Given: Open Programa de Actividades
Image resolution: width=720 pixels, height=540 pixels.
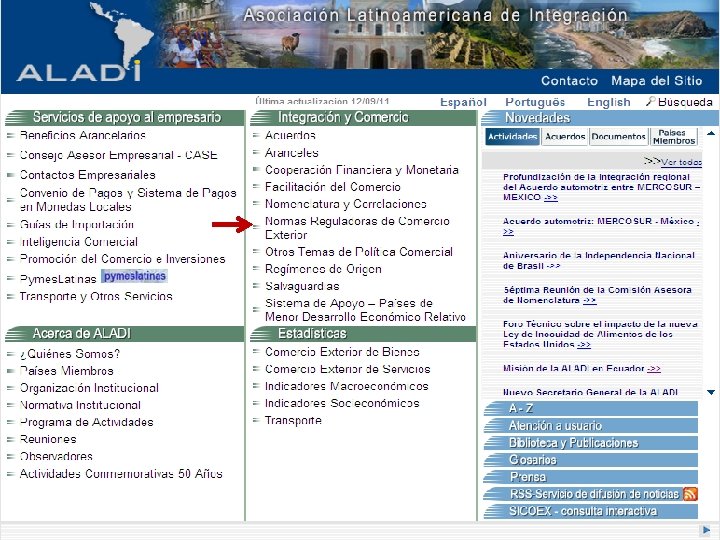Looking at the screenshot, I should pyautogui.click(x=86, y=422).
